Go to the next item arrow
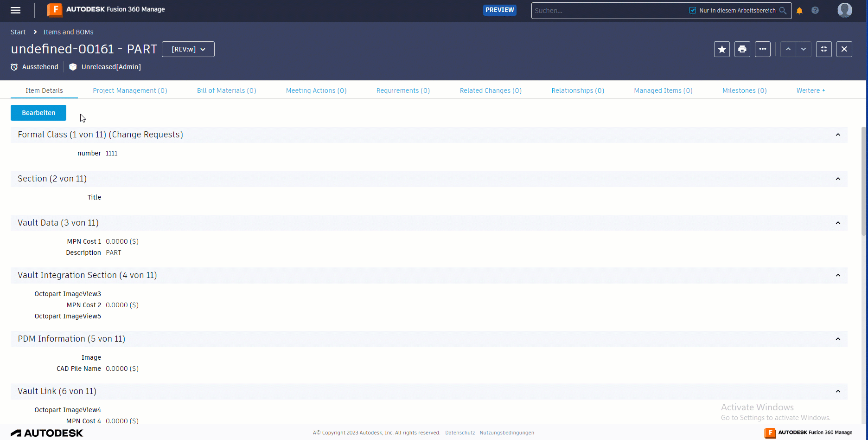The height and width of the screenshot is (440, 868). 804,49
